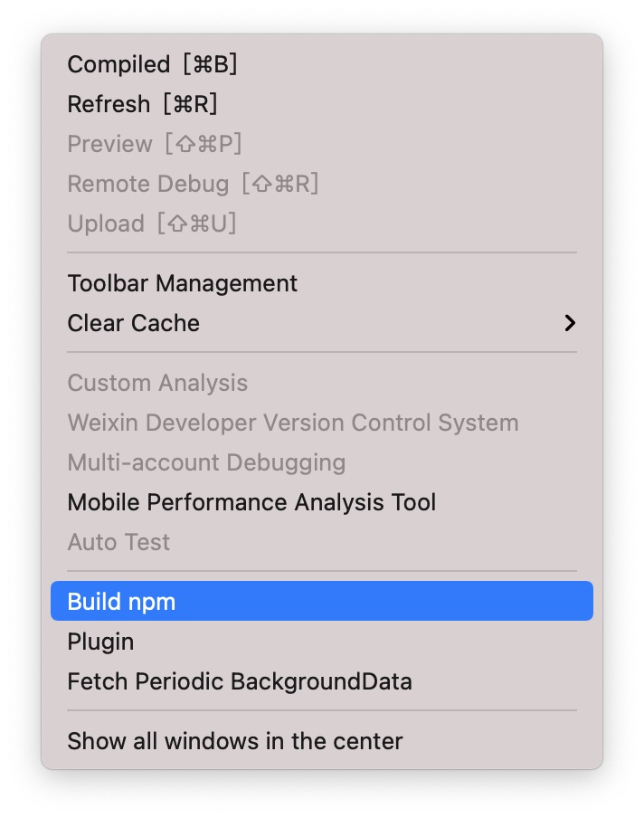Launch Mobile Performance Analysis Tool

(x=251, y=503)
